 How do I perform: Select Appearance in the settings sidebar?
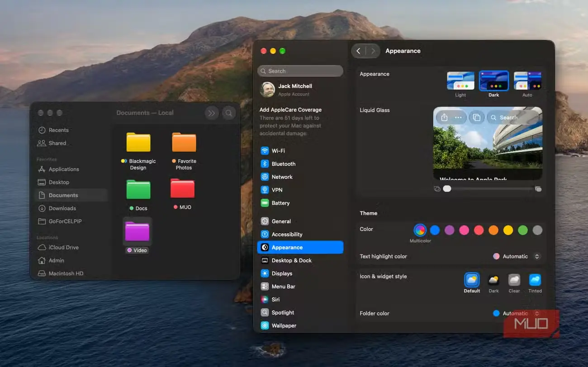tap(300, 247)
